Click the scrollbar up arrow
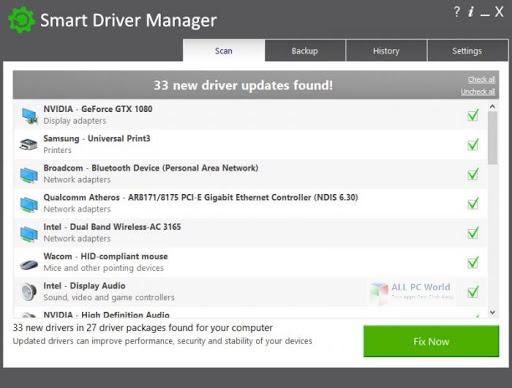 pyautogui.click(x=492, y=106)
